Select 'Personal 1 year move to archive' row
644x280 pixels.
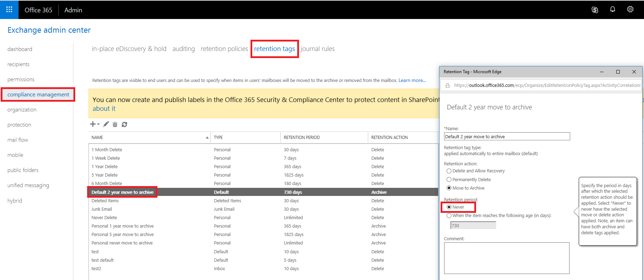[264, 226]
